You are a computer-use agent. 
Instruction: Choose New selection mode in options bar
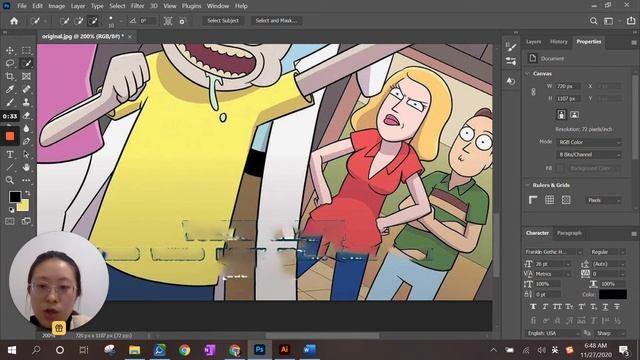click(x=64, y=21)
